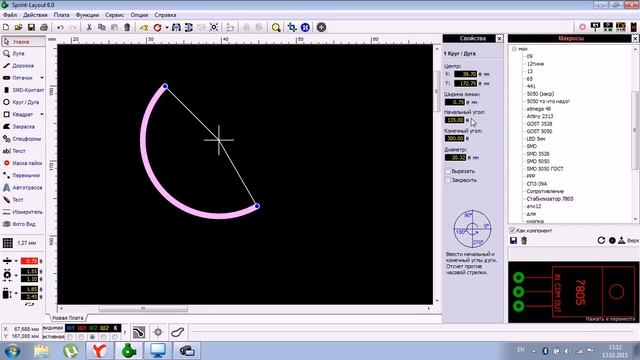The image size is (640, 360).
Task: Open the Функции menu
Action: pyautogui.click(x=87, y=15)
